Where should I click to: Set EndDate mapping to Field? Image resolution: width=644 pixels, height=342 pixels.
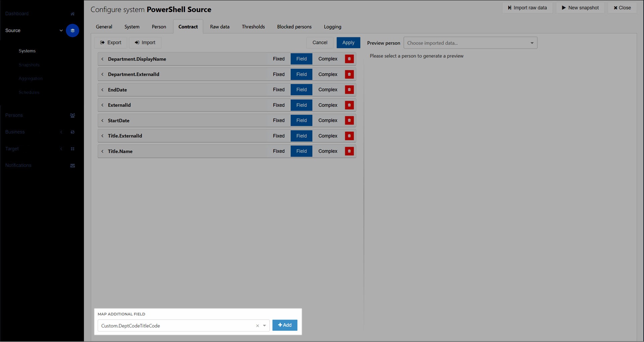point(301,90)
